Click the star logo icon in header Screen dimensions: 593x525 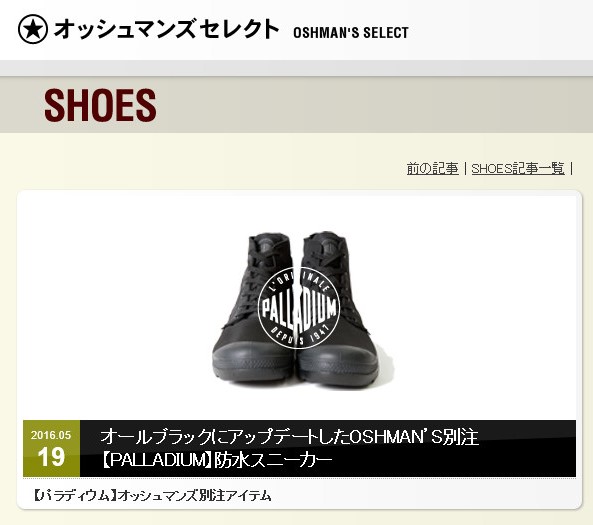(33, 29)
